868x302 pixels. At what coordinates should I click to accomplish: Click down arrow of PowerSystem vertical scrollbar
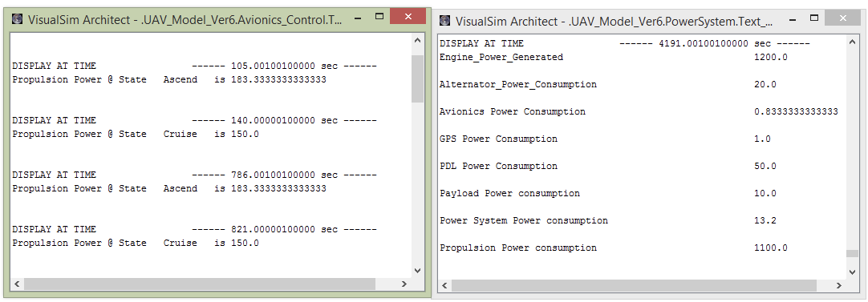pos(852,272)
